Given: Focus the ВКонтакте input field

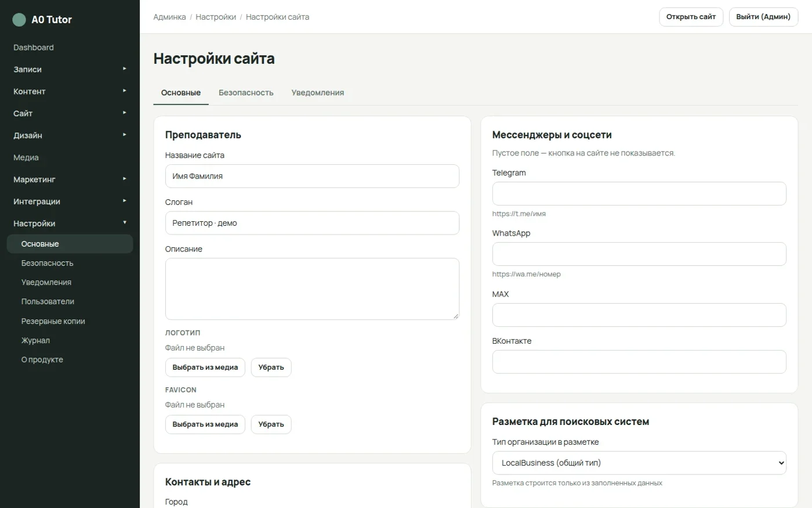Looking at the screenshot, I should tap(639, 362).
